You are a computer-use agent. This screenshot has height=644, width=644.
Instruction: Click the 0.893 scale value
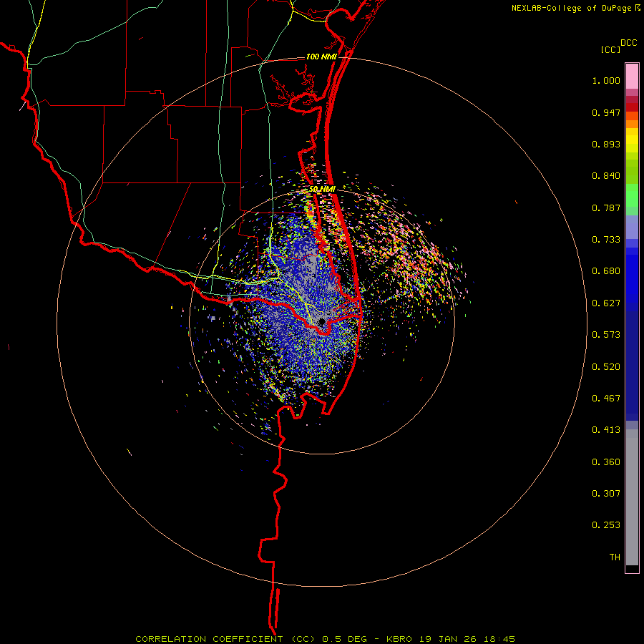coord(606,144)
